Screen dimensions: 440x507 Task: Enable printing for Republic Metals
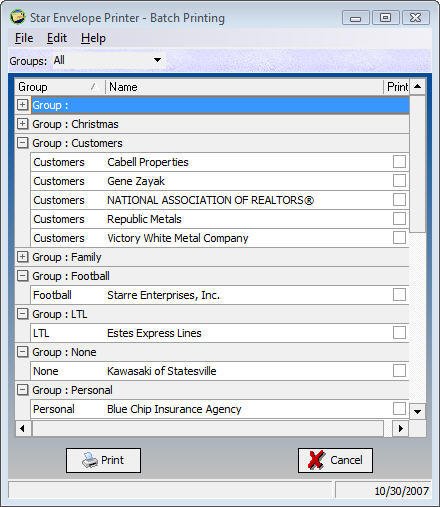click(399, 219)
